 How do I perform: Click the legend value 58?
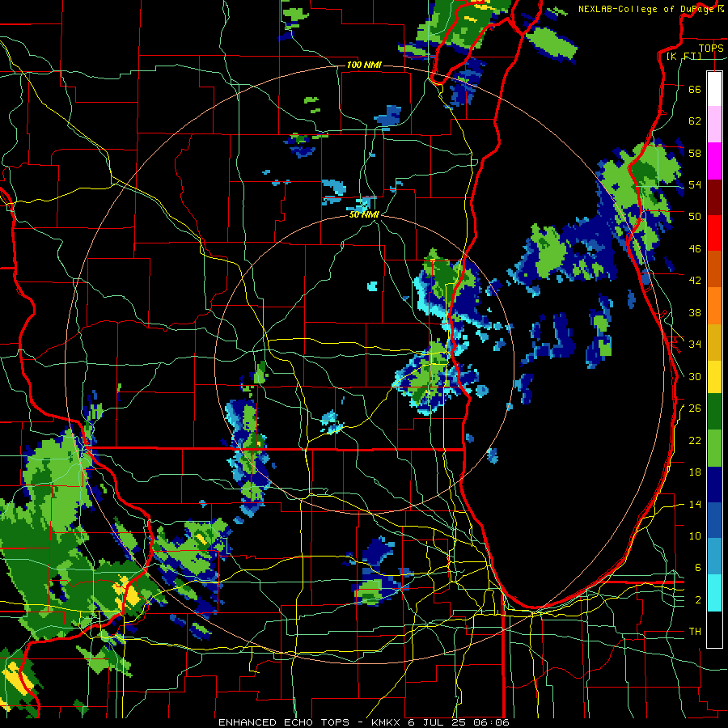pos(695,153)
